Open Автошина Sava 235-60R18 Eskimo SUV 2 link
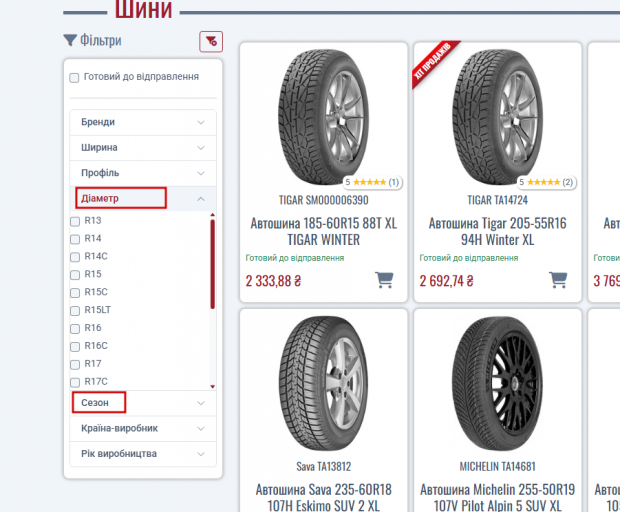The image size is (620, 512). point(323,497)
